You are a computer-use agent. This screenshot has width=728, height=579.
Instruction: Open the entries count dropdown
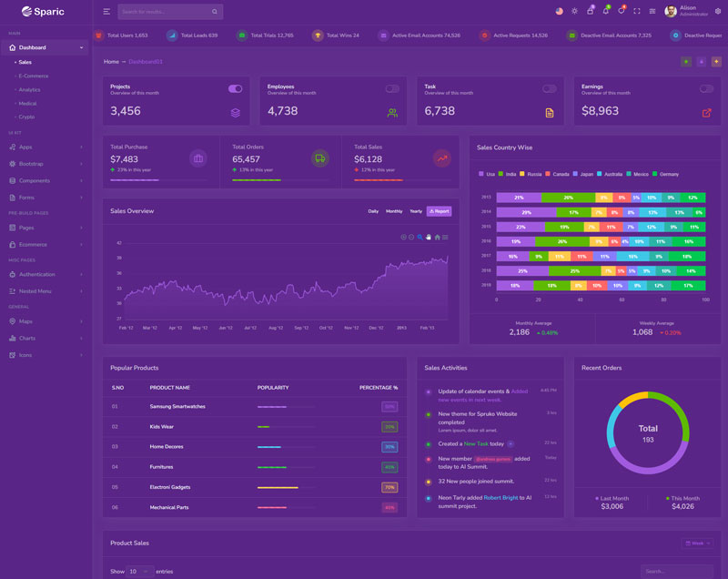tap(139, 571)
